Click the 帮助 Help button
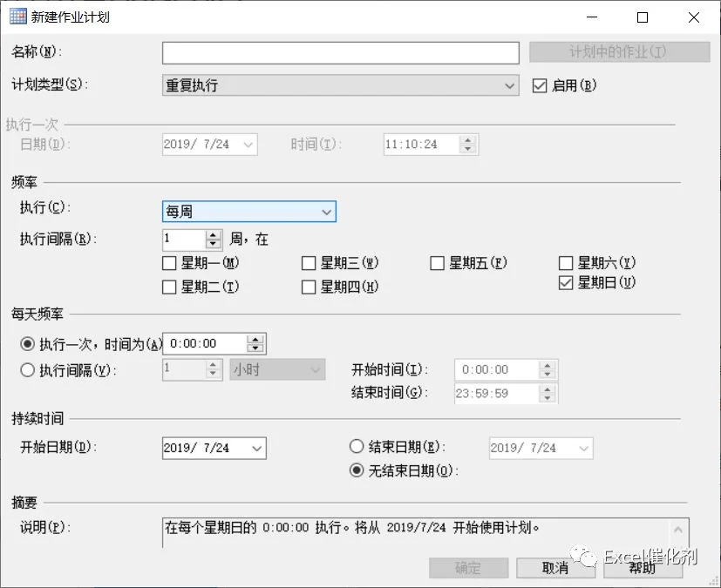 pyautogui.click(x=643, y=568)
